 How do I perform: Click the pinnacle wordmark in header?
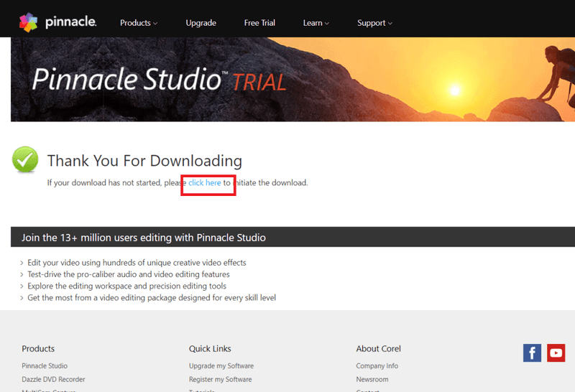[70, 22]
